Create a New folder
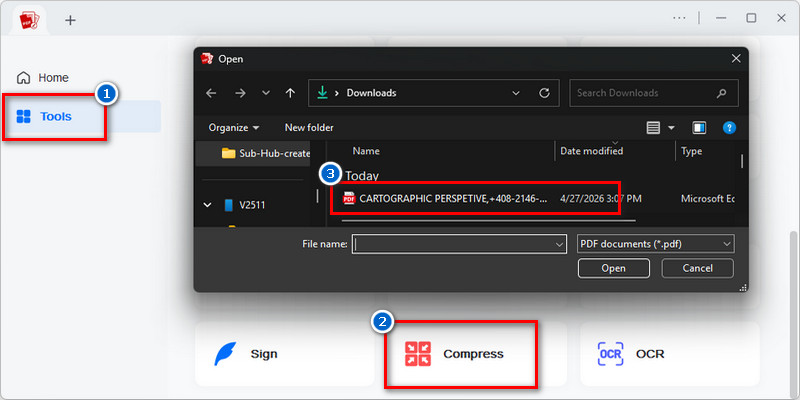The image size is (800, 400). [309, 128]
